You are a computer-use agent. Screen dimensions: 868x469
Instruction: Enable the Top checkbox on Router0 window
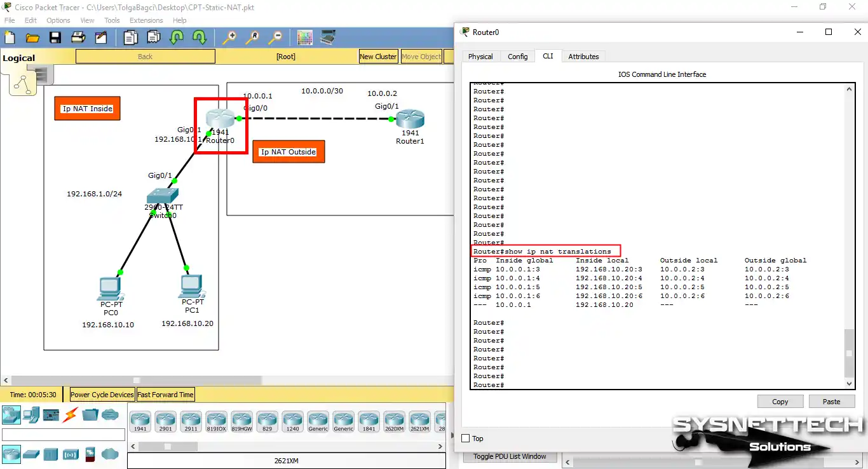click(465, 438)
